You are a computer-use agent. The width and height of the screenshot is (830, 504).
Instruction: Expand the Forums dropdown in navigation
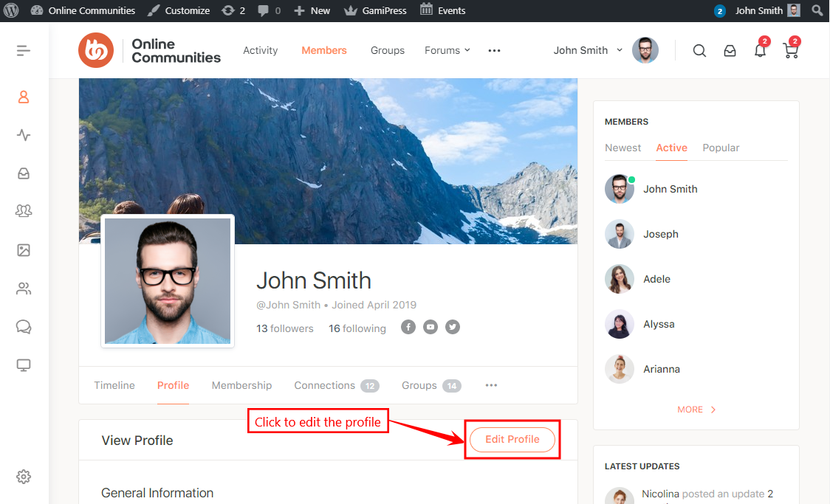click(447, 50)
